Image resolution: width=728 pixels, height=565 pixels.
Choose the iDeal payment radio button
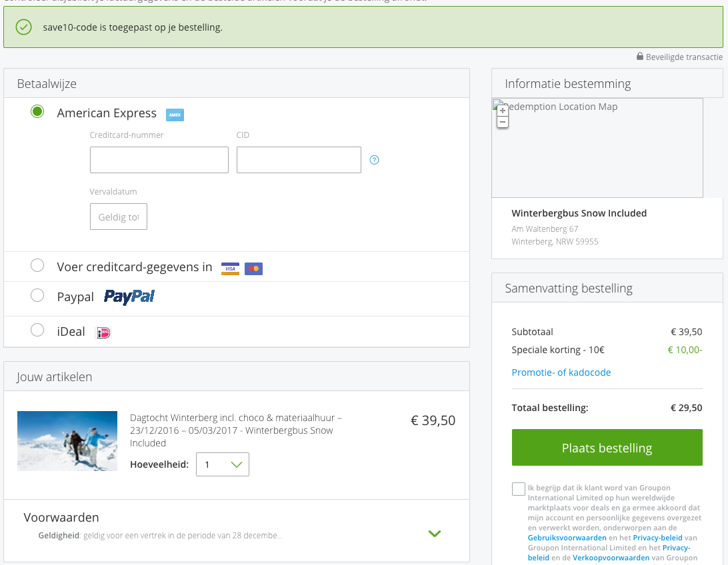point(37,330)
